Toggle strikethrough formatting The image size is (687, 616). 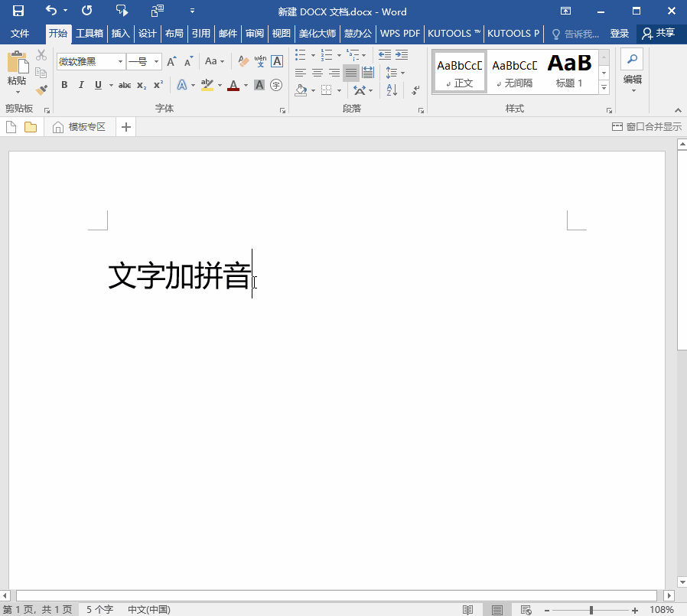point(125,85)
